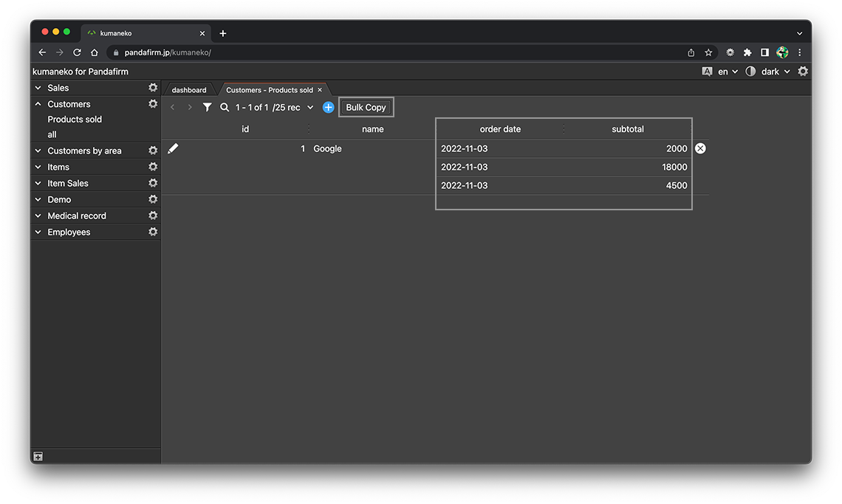This screenshot has height=504, width=842.
Task: Close the Customers - Products sold tab
Action: coord(320,90)
